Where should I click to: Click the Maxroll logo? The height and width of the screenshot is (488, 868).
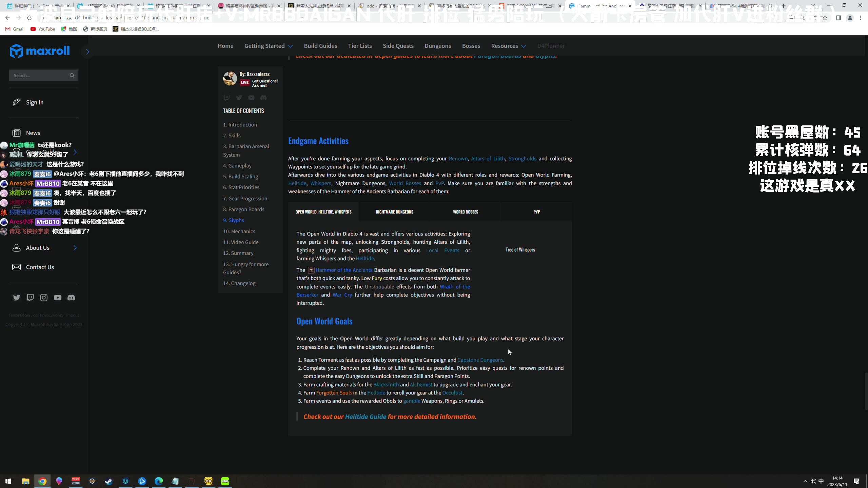click(x=40, y=51)
